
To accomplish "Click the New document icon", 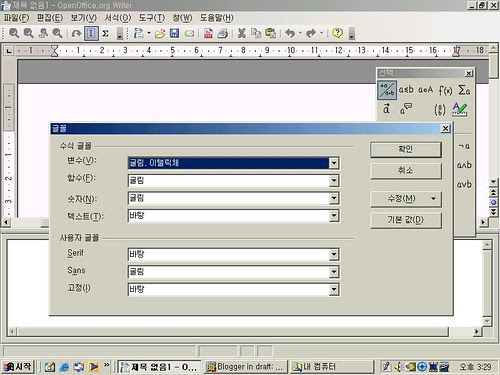I will click(138, 33).
